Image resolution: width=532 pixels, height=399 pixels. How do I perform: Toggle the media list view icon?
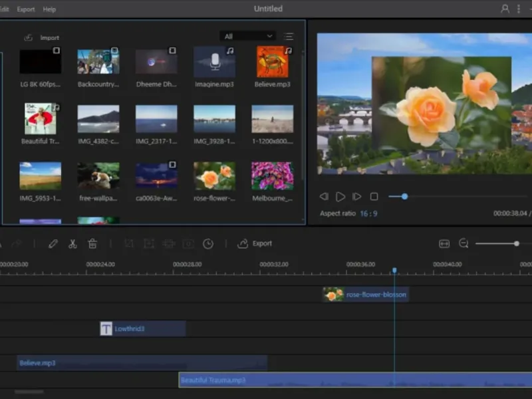pos(289,37)
